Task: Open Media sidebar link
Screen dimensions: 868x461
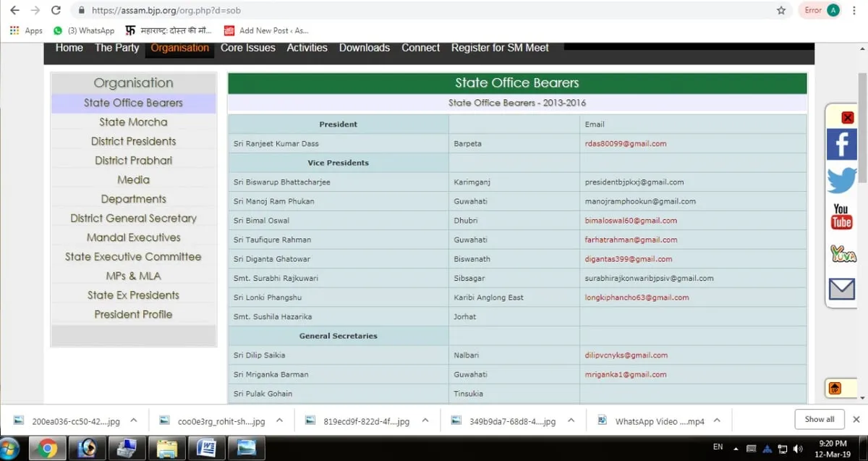Action: [x=134, y=179]
